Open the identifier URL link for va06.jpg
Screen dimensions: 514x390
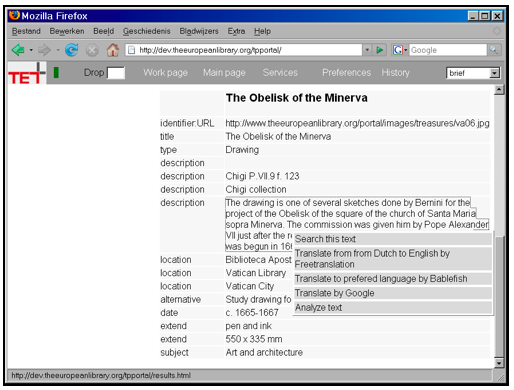(357, 123)
